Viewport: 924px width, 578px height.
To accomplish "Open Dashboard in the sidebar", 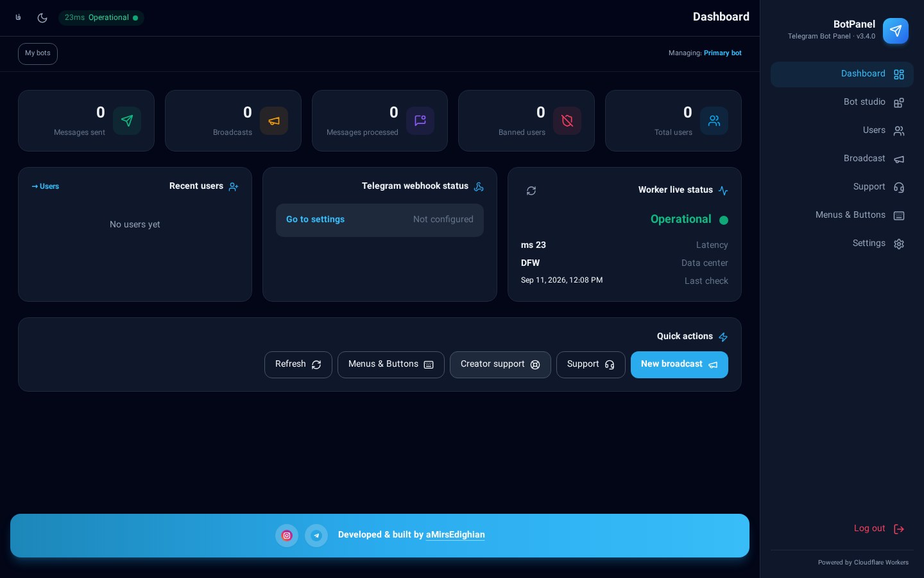I will tap(842, 74).
